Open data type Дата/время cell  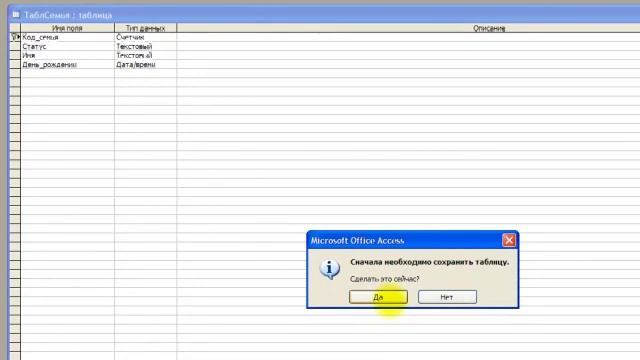(x=145, y=64)
